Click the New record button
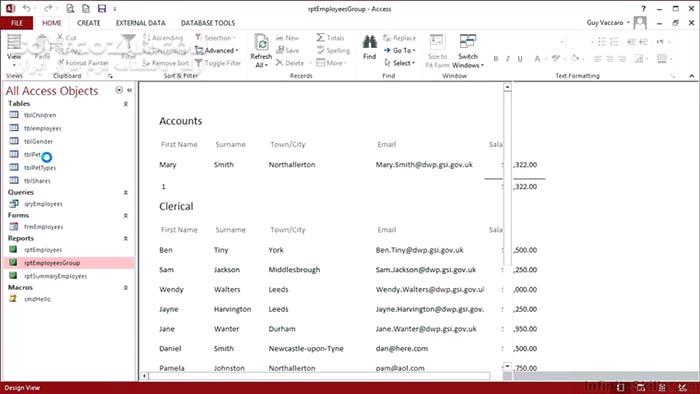This screenshot has height=394, width=700. point(287,38)
